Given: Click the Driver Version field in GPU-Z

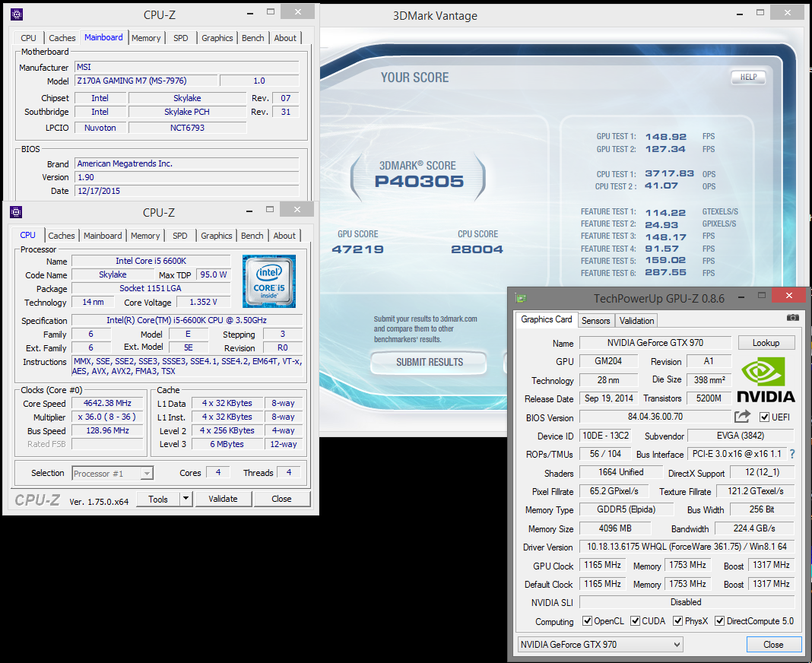Looking at the screenshot, I should click(x=687, y=547).
